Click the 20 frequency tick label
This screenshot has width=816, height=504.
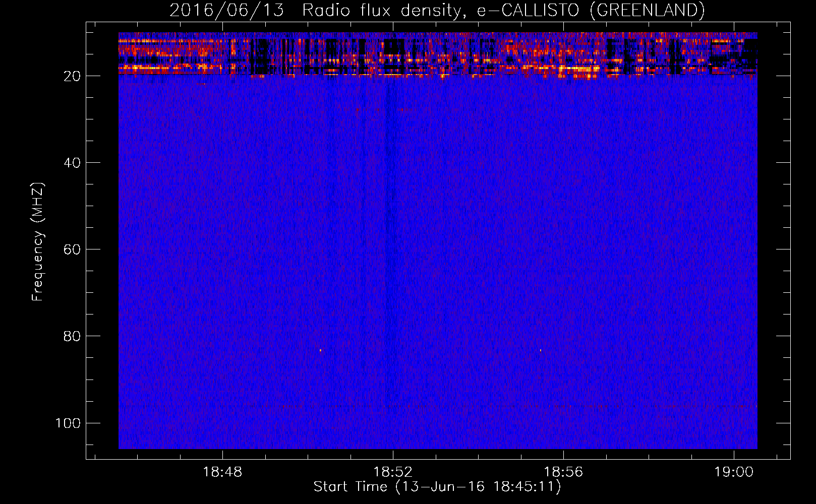point(72,76)
